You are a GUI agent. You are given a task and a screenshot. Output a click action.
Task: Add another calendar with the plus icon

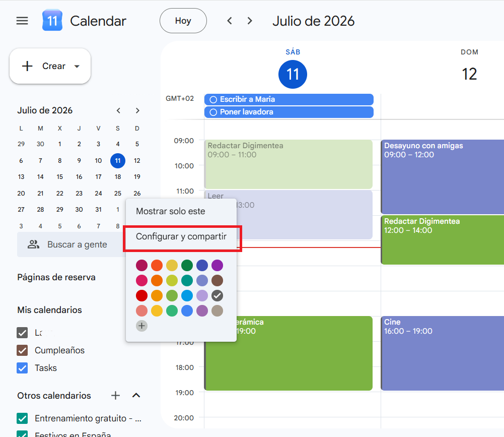tap(115, 396)
